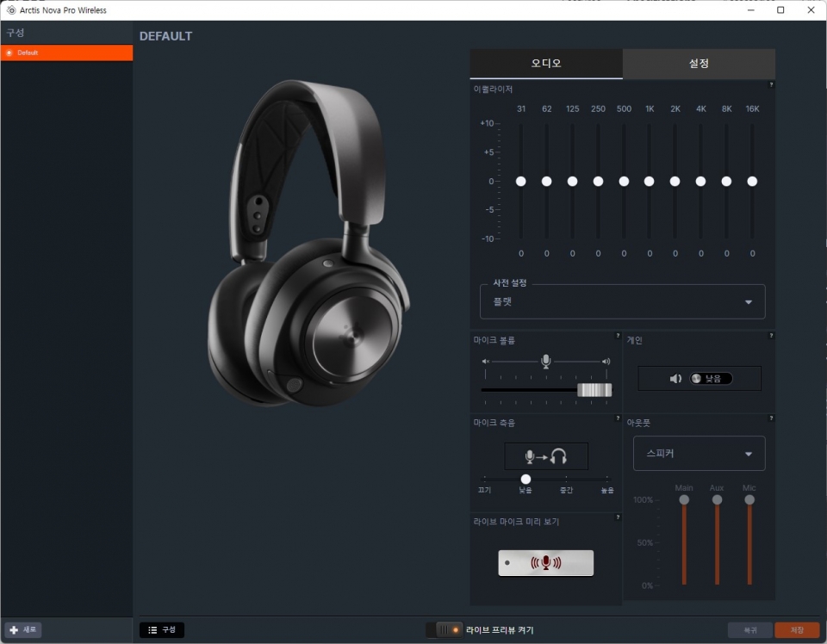827x644 pixels.
Task: Click the 125 Hz equalizer slider knob
Action: 572,182
